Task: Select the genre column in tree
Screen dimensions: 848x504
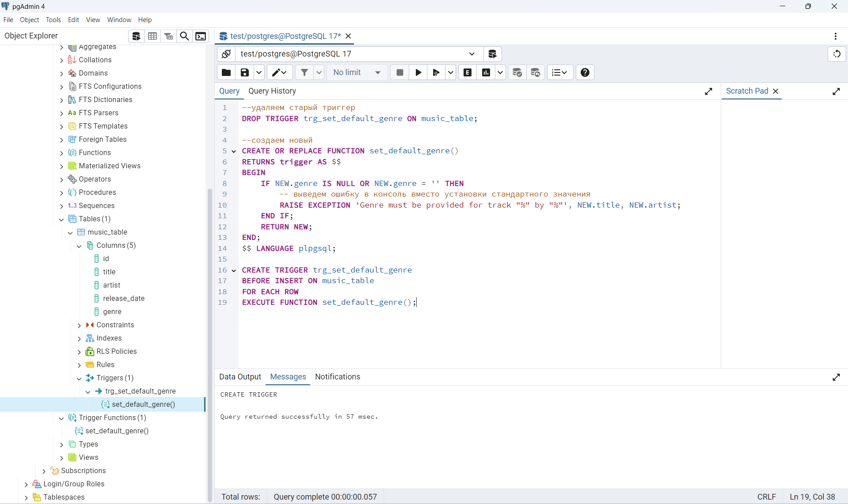Action: click(112, 312)
